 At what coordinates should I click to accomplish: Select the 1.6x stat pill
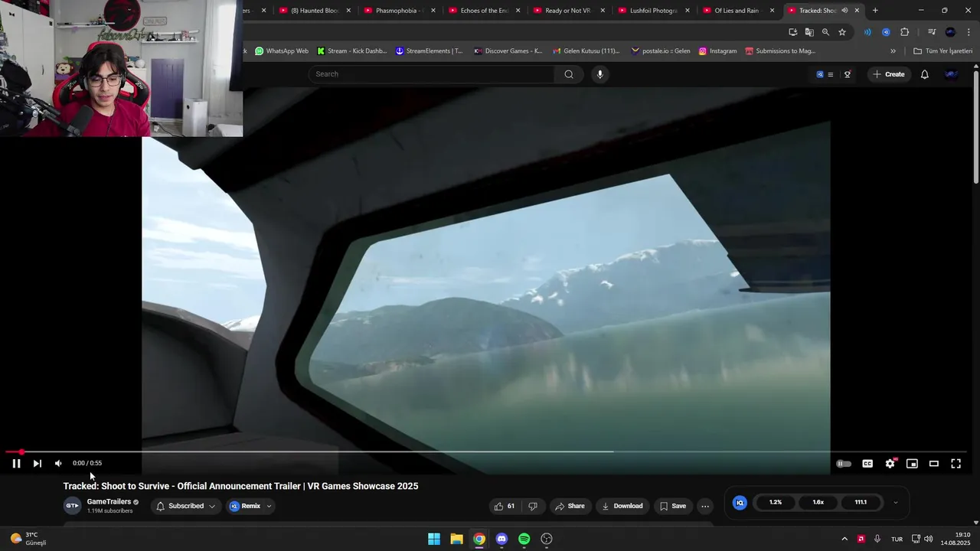pyautogui.click(x=818, y=503)
